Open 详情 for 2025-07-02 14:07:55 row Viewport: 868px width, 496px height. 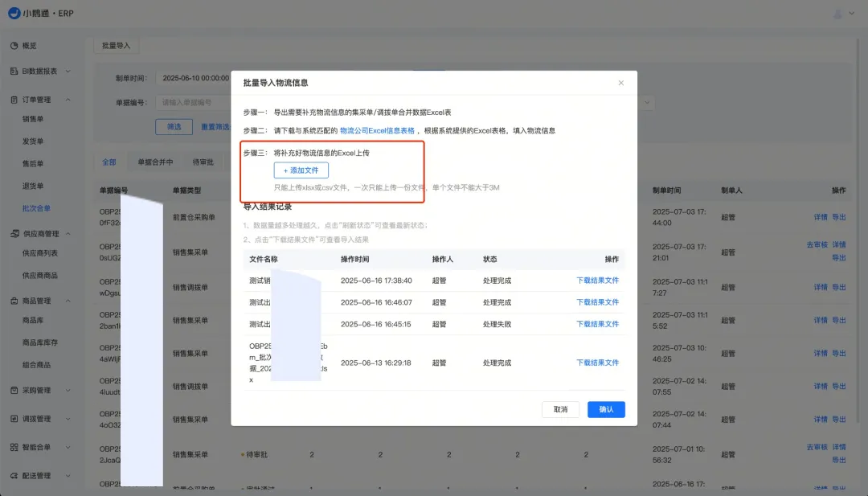click(x=821, y=387)
